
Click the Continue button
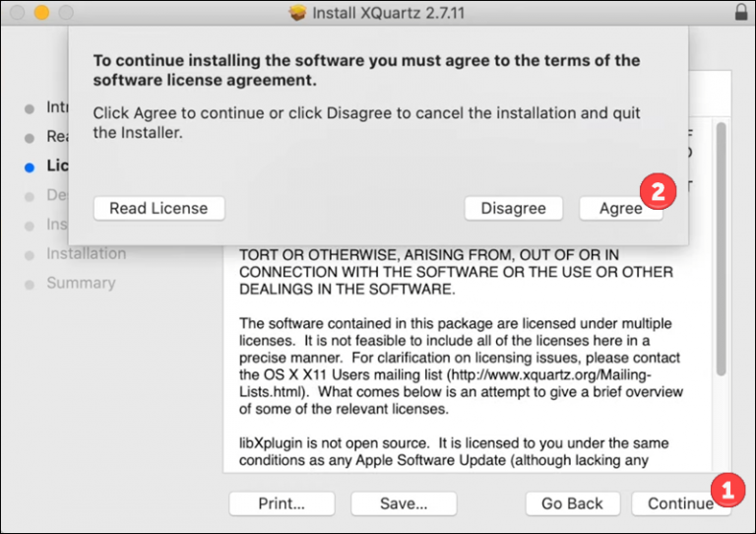coord(681,503)
